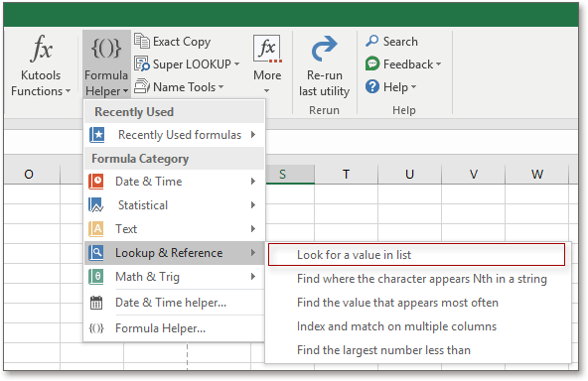The height and width of the screenshot is (381, 588).
Task: Click the Recently Used formulas star icon
Action: (97, 135)
